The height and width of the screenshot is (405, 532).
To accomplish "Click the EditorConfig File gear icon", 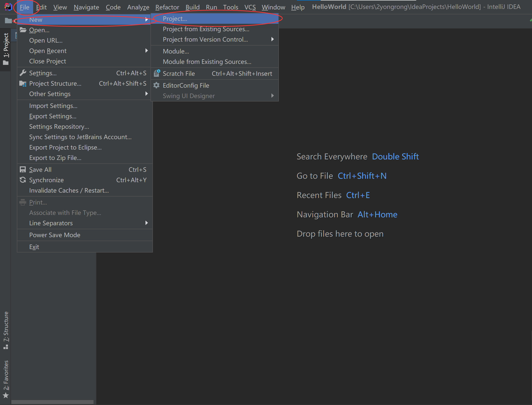I will coord(156,85).
